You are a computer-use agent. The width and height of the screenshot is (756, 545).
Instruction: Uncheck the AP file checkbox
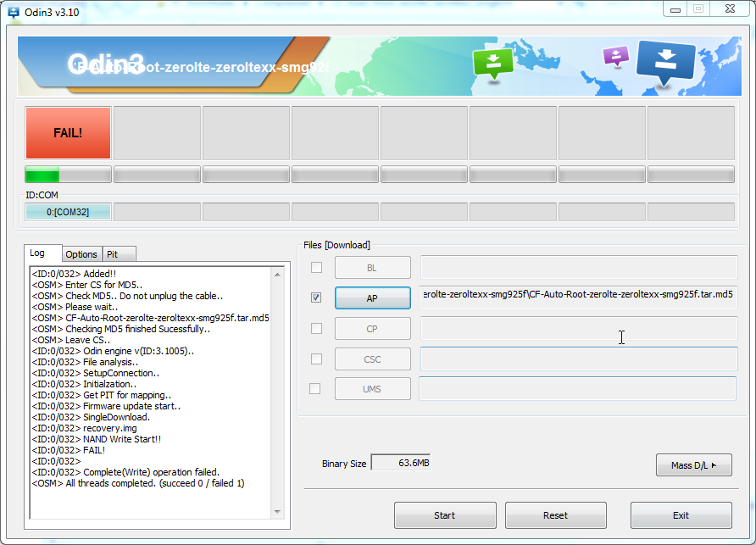[x=316, y=298]
